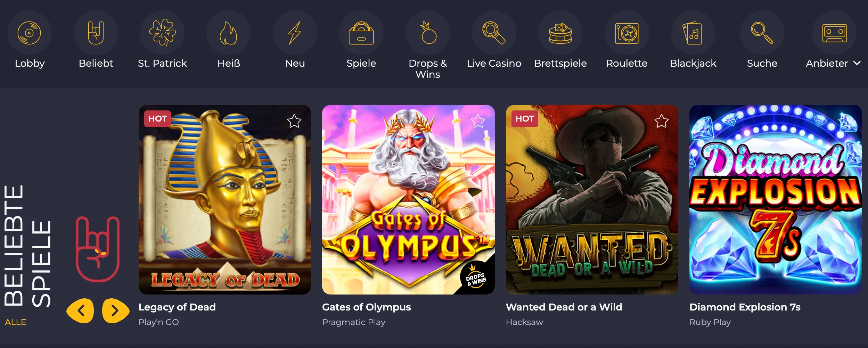Expand the Anbieter dropdown chevron
Image resolution: width=868 pixels, height=348 pixels.
coord(857,63)
